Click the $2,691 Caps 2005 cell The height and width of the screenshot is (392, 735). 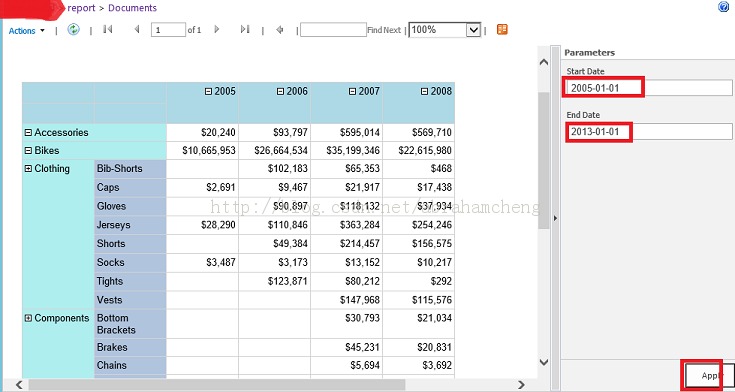click(x=202, y=188)
